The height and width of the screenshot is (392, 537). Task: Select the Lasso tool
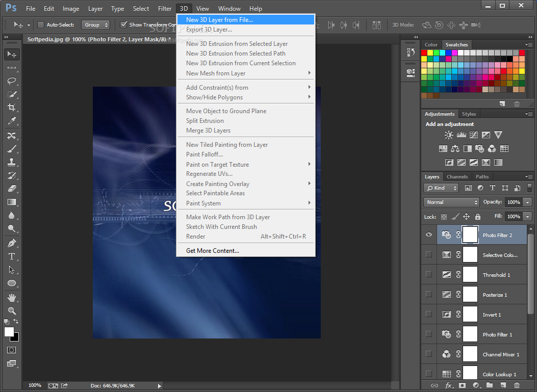12,81
